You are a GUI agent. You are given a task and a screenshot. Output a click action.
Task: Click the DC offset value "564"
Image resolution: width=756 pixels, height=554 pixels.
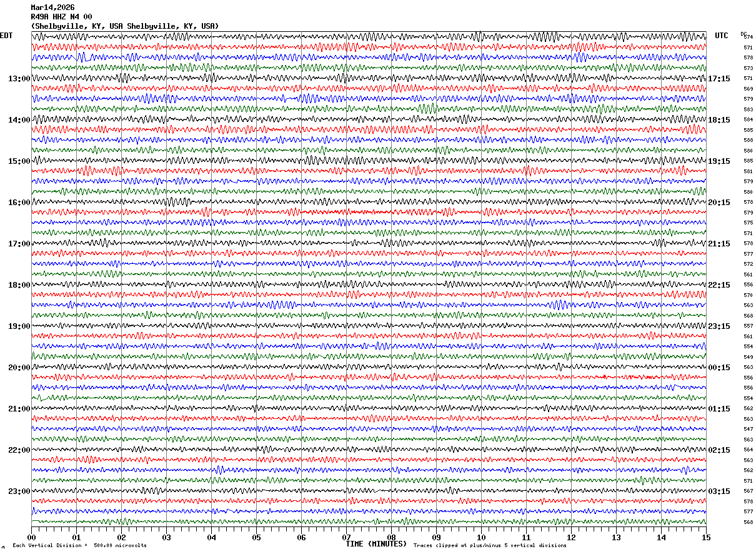pos(748,450)
